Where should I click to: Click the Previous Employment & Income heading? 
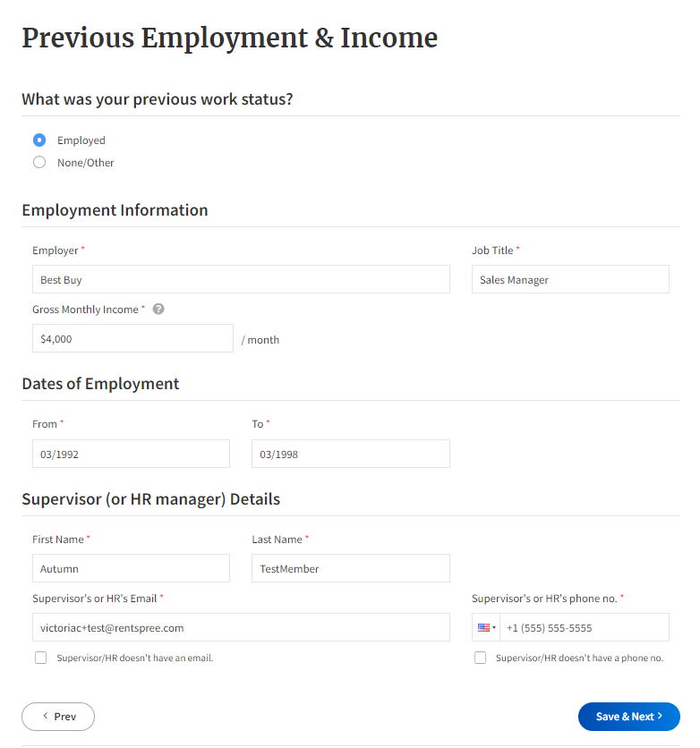[229, 38]
